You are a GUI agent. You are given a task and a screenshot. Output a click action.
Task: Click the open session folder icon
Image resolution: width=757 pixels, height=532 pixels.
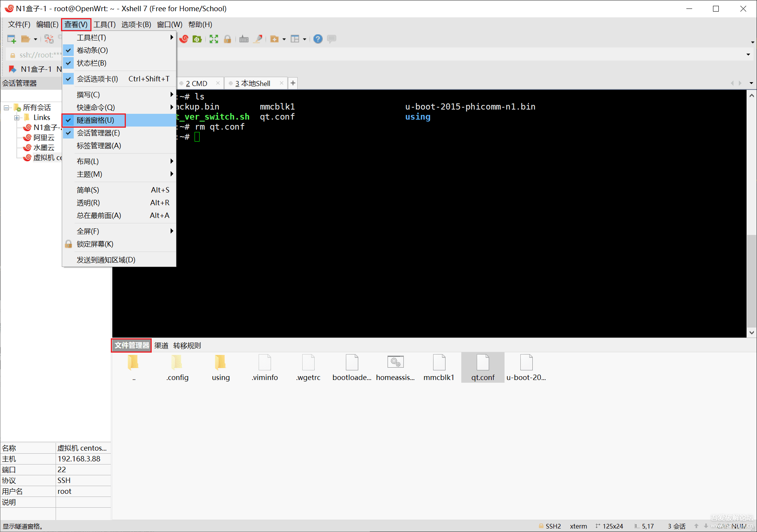click(25, 39)
